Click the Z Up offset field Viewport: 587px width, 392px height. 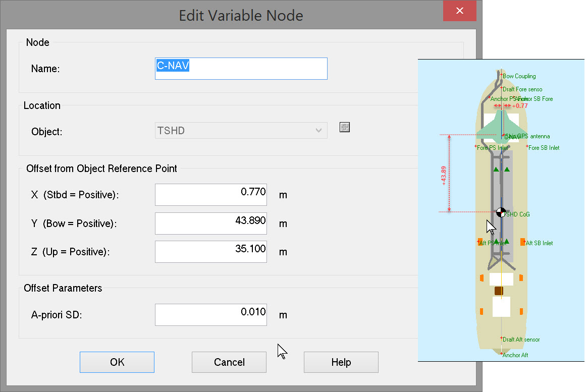[x=210, y=252]
